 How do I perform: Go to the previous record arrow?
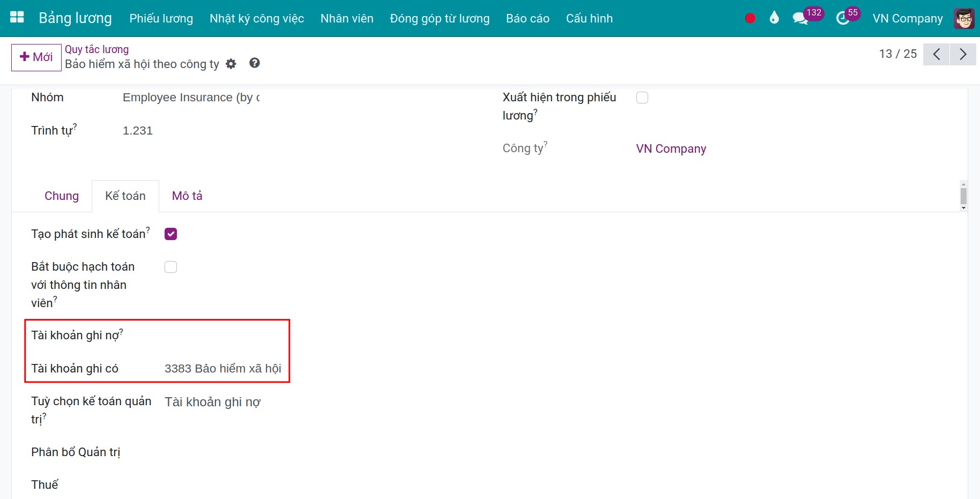point(936,54)
